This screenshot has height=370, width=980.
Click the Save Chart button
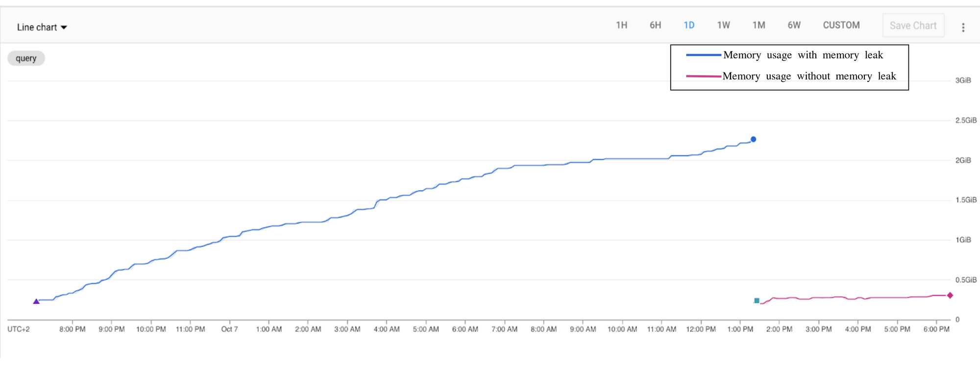tap(913, 25)
